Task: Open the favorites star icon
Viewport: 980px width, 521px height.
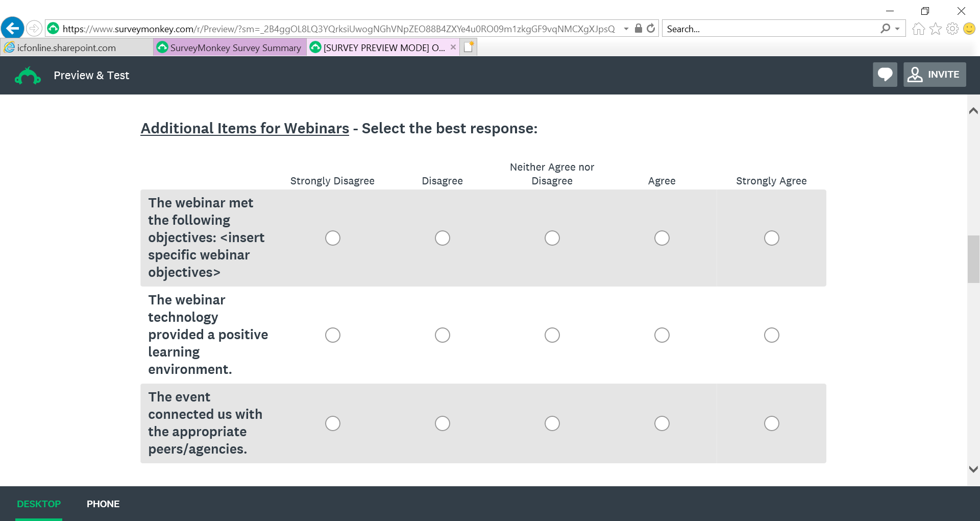Action: pos(936,29)
